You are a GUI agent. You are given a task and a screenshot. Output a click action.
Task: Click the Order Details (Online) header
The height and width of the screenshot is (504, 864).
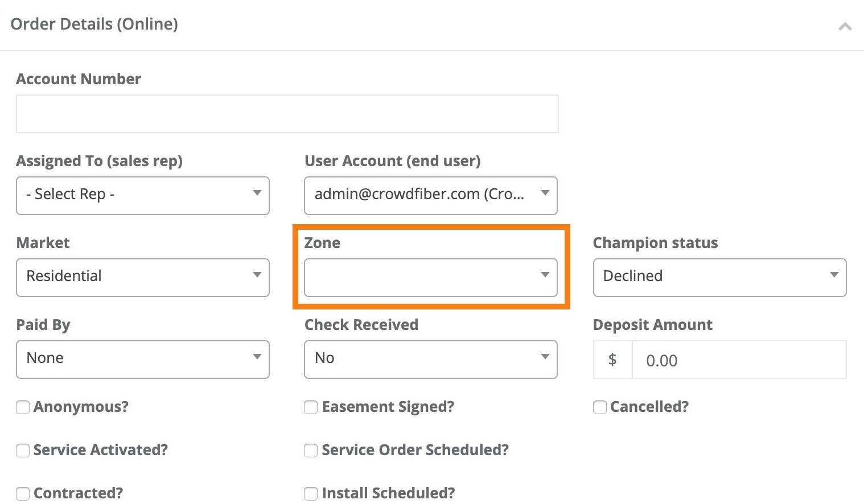click(x=94, y=24)
